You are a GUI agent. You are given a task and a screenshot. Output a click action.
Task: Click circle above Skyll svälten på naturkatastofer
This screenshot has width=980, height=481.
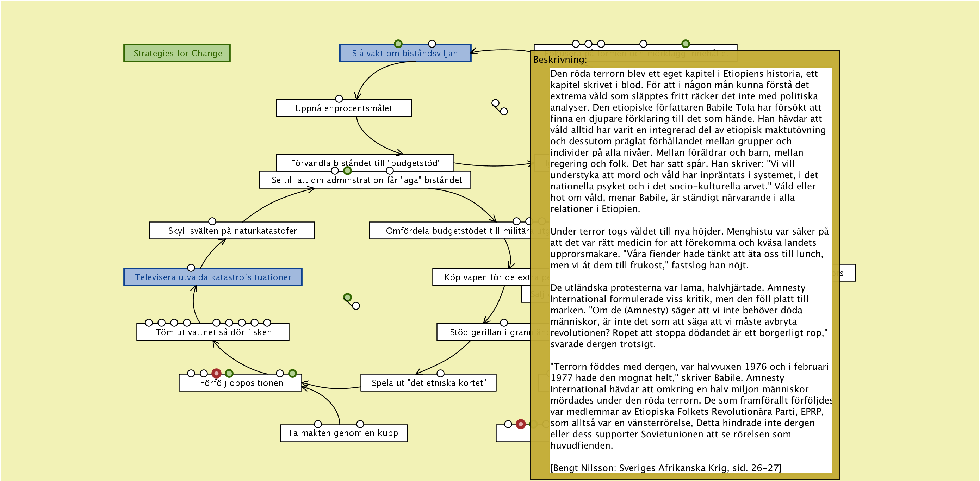pos(212,221)
